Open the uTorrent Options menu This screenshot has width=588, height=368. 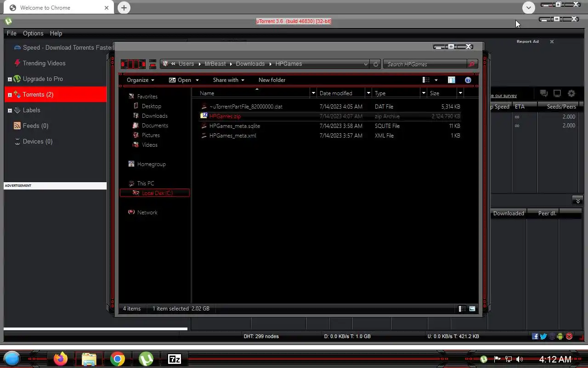(x=33, y=33)
